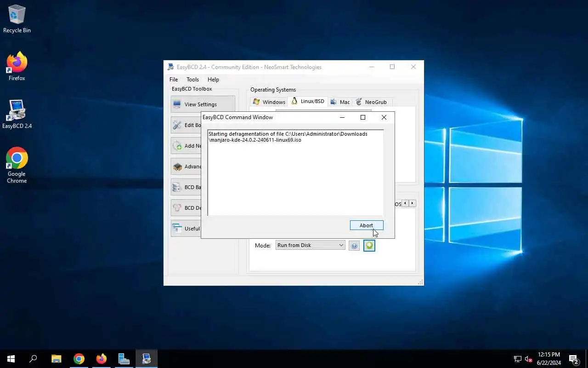Click the right tab scroll arrow

click(413, 203)
